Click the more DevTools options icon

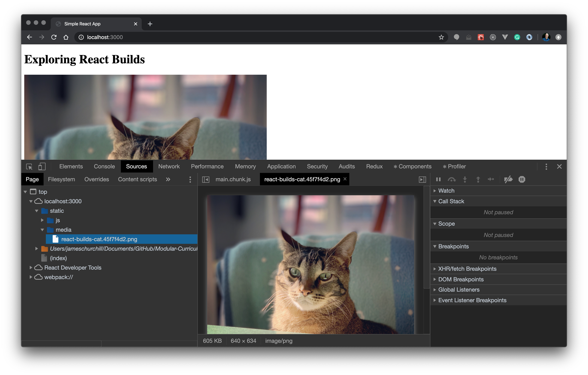pos(547,166)
